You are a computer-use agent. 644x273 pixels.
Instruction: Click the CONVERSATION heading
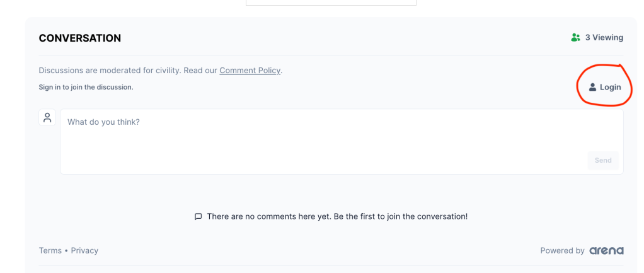[x=79, y=38]
